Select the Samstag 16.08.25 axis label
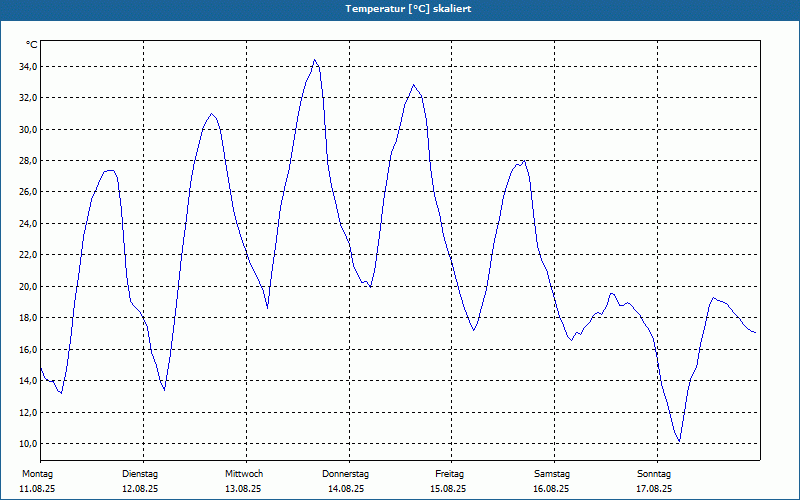Image resolution: width=800 pixels, height=500 pixels. point(552,481)
